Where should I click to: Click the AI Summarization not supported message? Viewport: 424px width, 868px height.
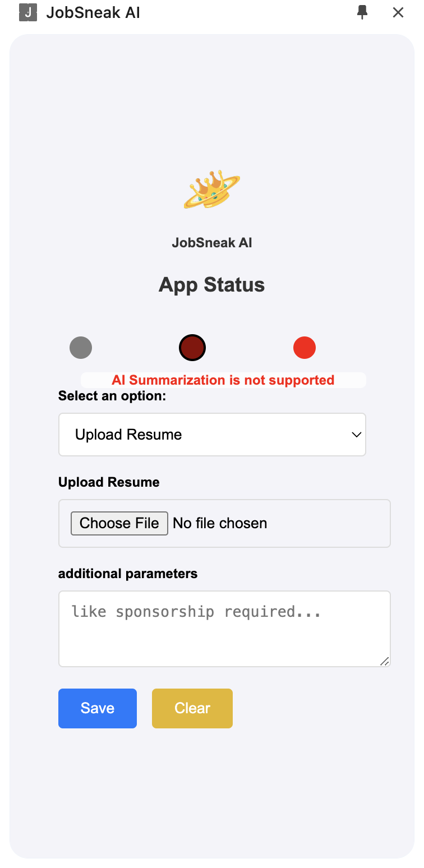(223, 380)
